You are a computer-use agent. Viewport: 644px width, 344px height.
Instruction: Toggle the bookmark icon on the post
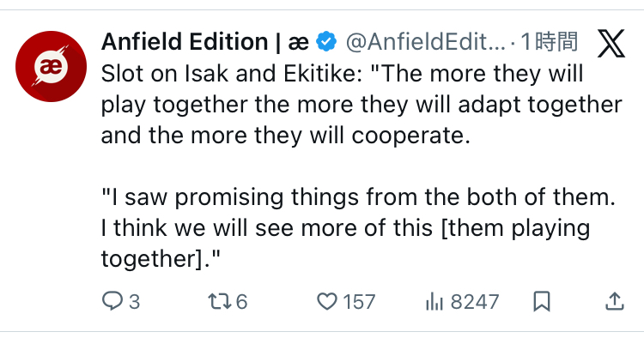coord(542,301)
